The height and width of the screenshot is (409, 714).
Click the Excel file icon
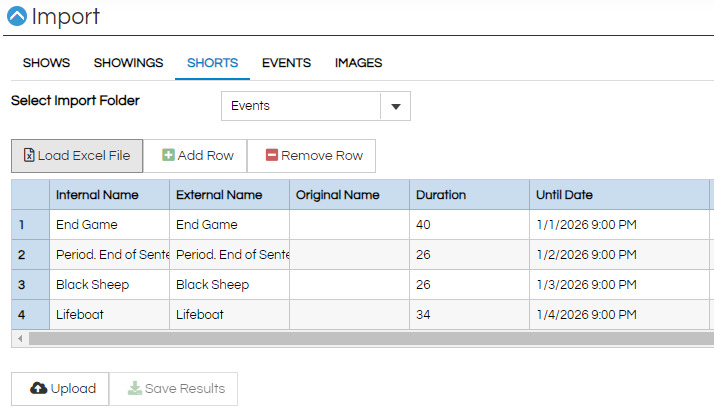(29, 155)
